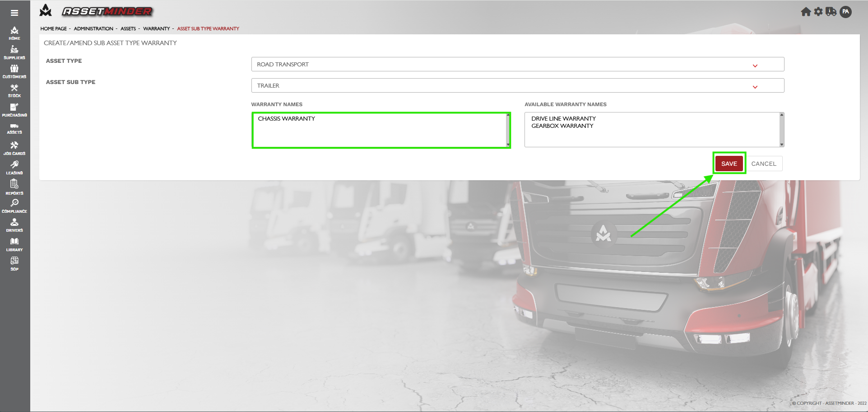The width and height of the screenshot is (868, 412).
Task: Go to the Customers sidebar section
Action: (x=14, y=71)
